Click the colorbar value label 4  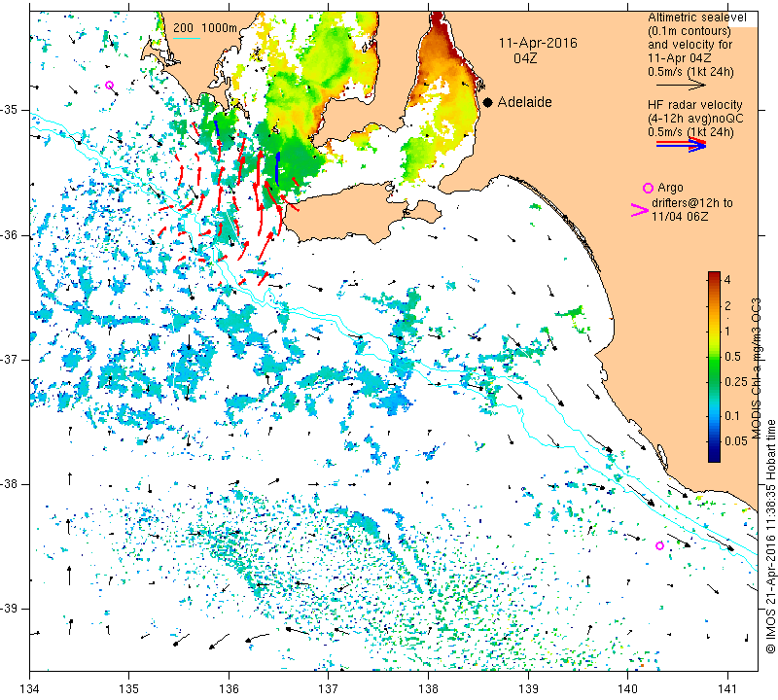(x=727, y=280)
